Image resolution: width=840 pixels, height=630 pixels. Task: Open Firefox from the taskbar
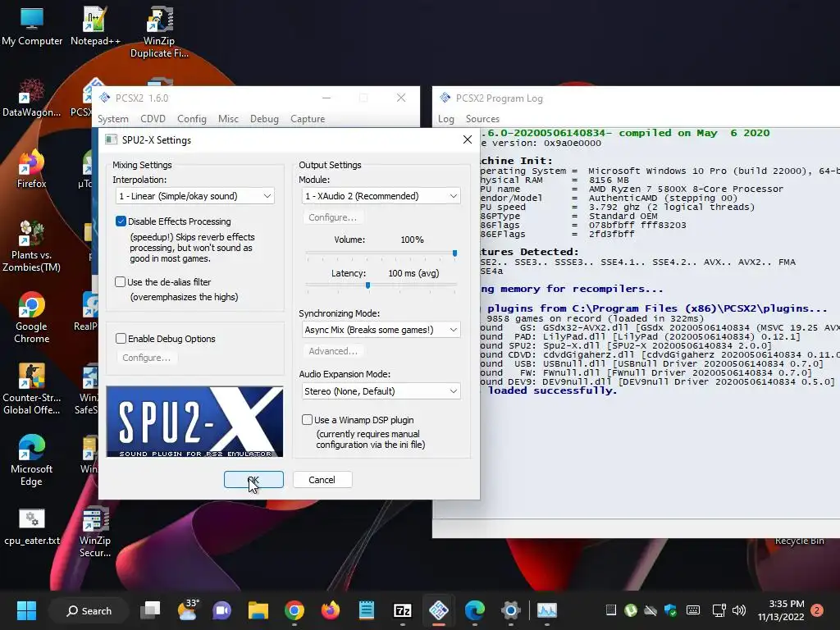[330, 610]
